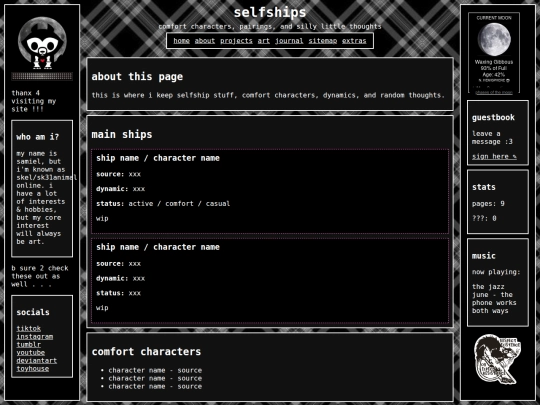Viewport: 540px width, 405px height.
Task: Click the 'guestbook' heading
Action: click(x=493, y=117)
